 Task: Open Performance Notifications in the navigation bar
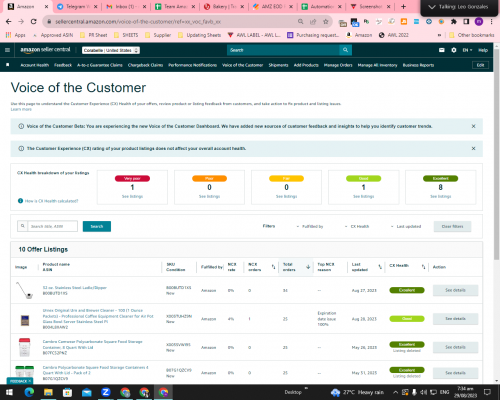pos(192,65)
